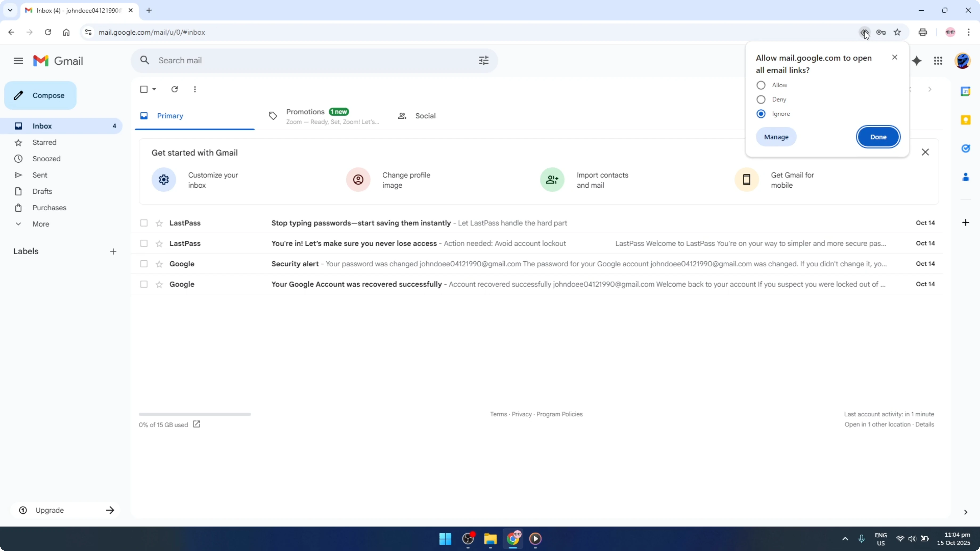Check the Security alert email checkbox
The image size is (980, 551).
(144, 264)
